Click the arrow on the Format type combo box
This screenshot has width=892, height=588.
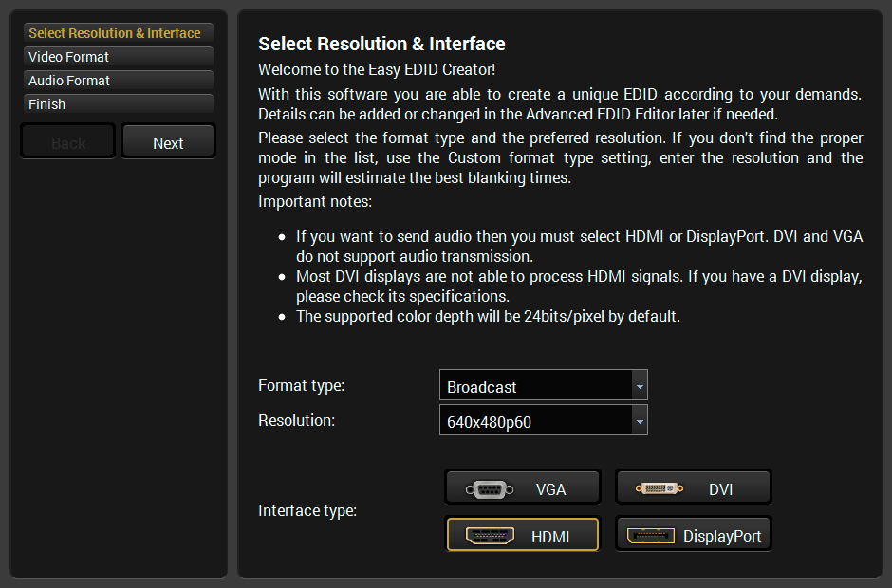640,386
